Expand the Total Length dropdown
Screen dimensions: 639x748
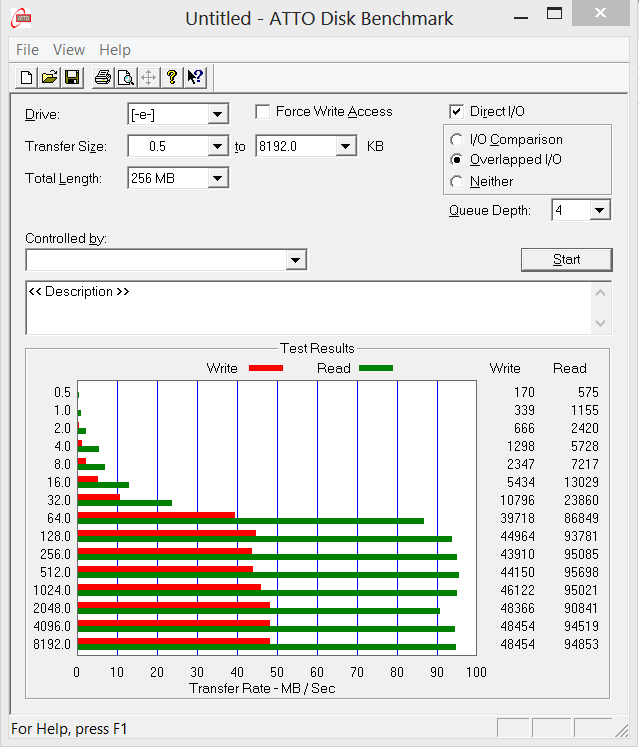pyautogui.click(x=218, y=179)
